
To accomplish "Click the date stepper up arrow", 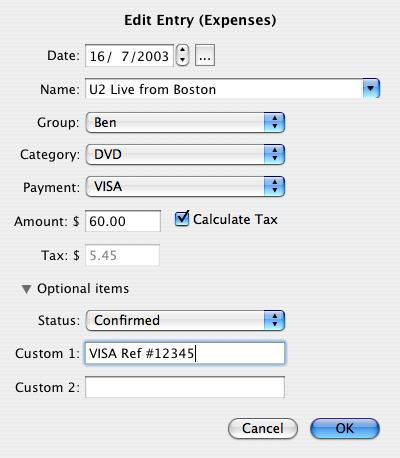I will coord(182,50).
